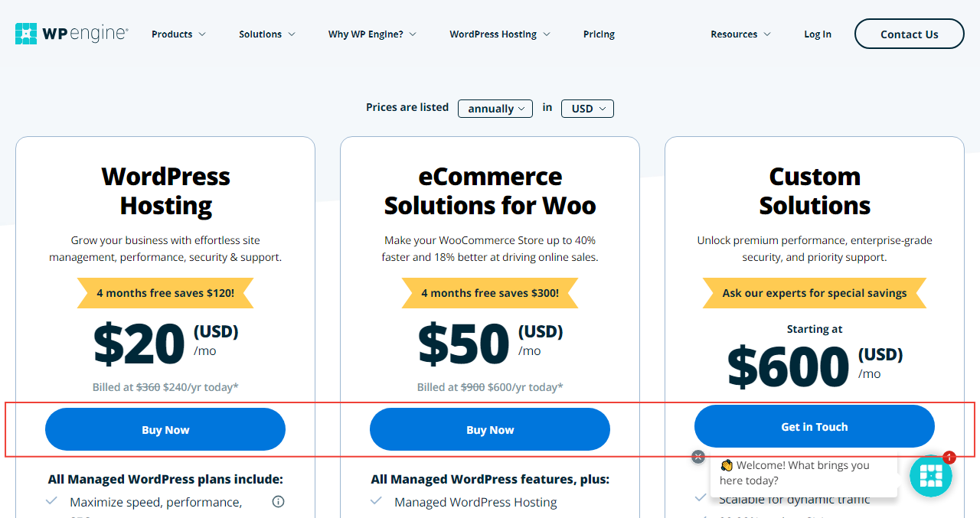Viewport: 980px width, 518px height.
Task: Click Get in Touch for Custom Solutions
Action: [x=814, y=426]
